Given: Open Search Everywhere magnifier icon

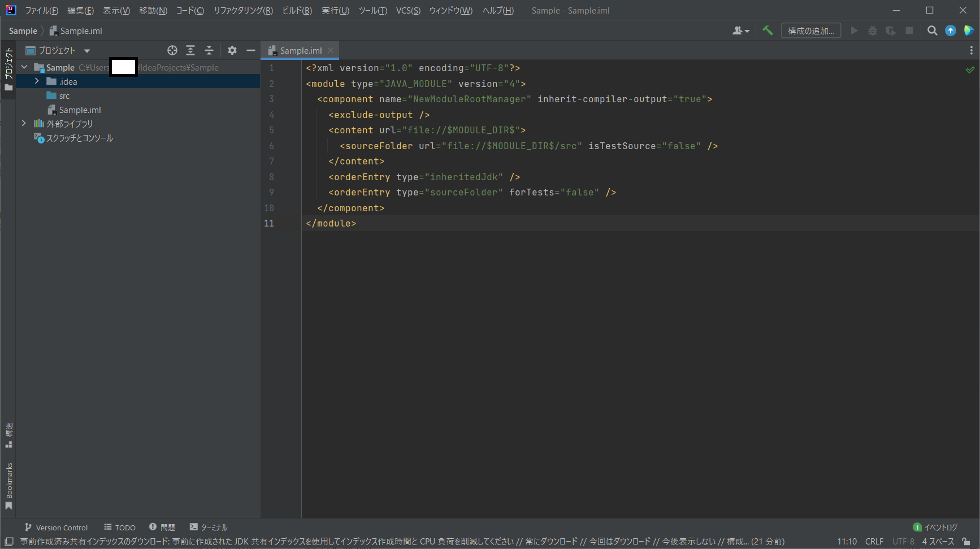Looking at the screenshot, I should pyautogui.click(x=933, y=30).
